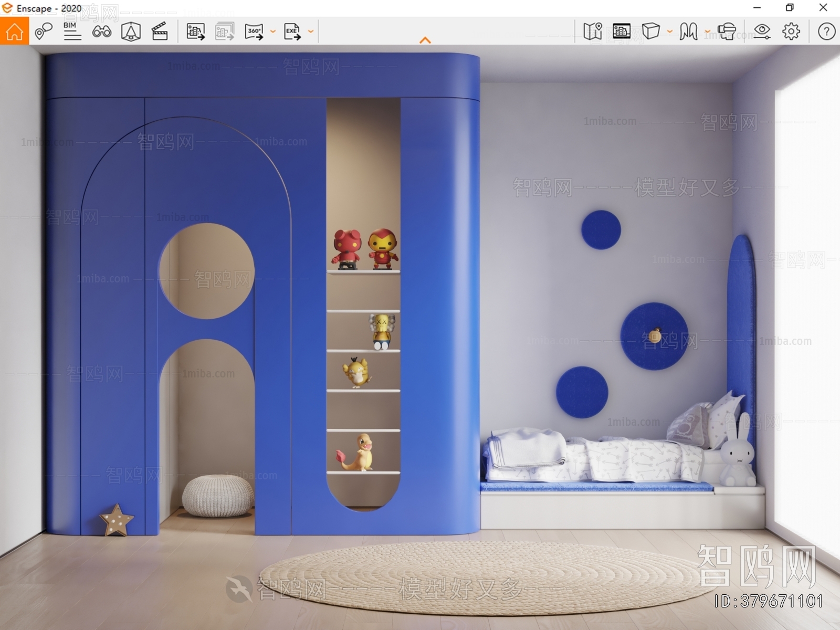Click the screenshot export icon
The height and width of the screenshot is (630, 840).
(196, 31)
